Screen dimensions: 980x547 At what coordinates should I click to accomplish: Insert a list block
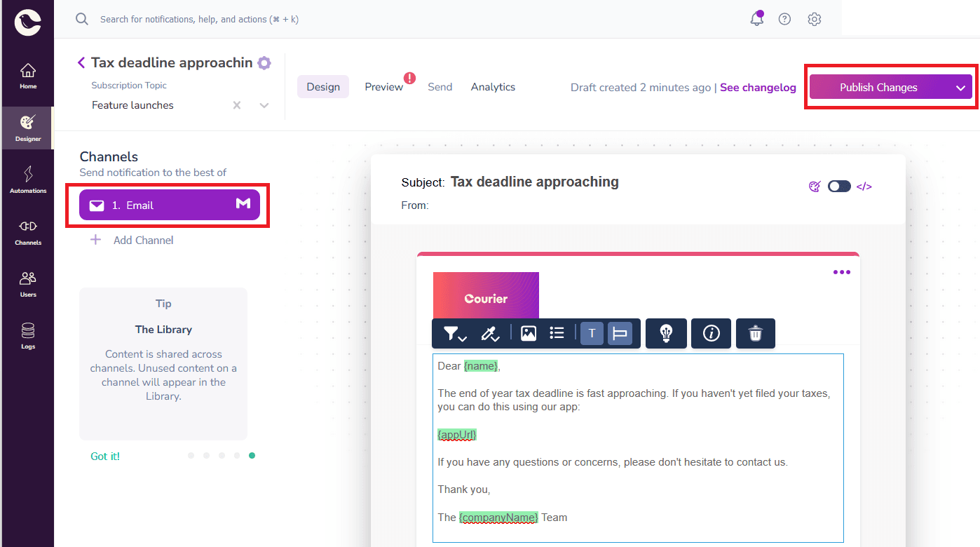click(x=557, y=333)
